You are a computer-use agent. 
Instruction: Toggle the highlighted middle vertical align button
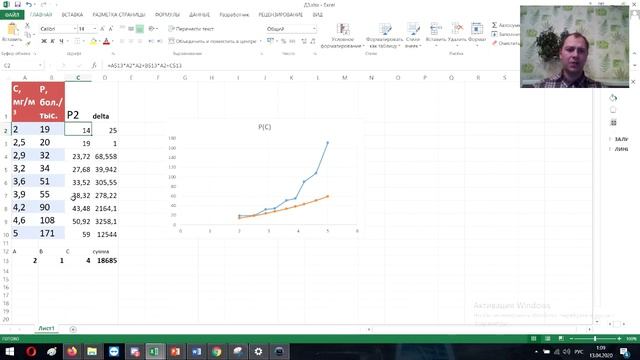[140, 29]
